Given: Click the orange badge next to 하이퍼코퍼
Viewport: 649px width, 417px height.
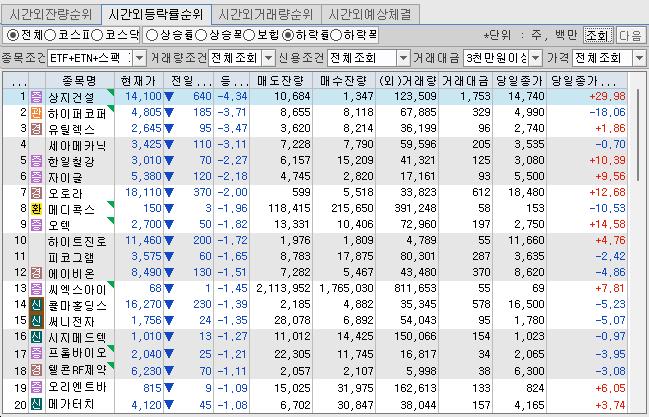Looking at the screenshot, I should [36, 113].
